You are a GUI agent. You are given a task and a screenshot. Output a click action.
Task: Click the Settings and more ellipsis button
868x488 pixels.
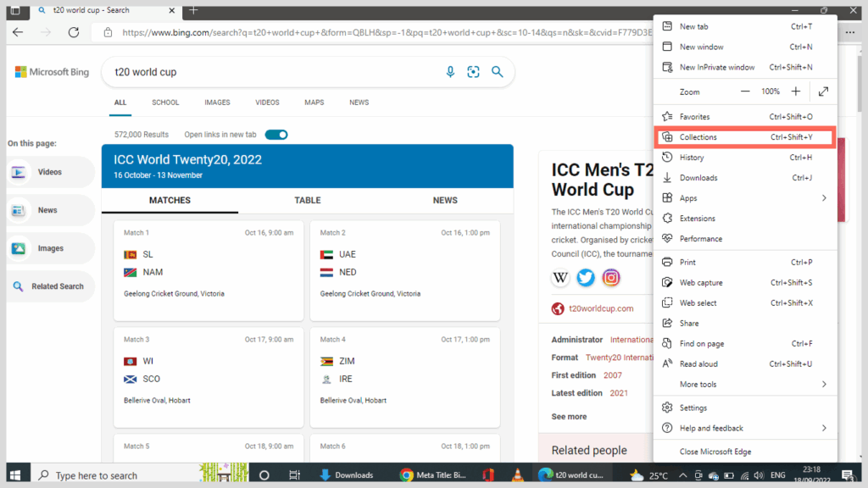click(849, 32)
